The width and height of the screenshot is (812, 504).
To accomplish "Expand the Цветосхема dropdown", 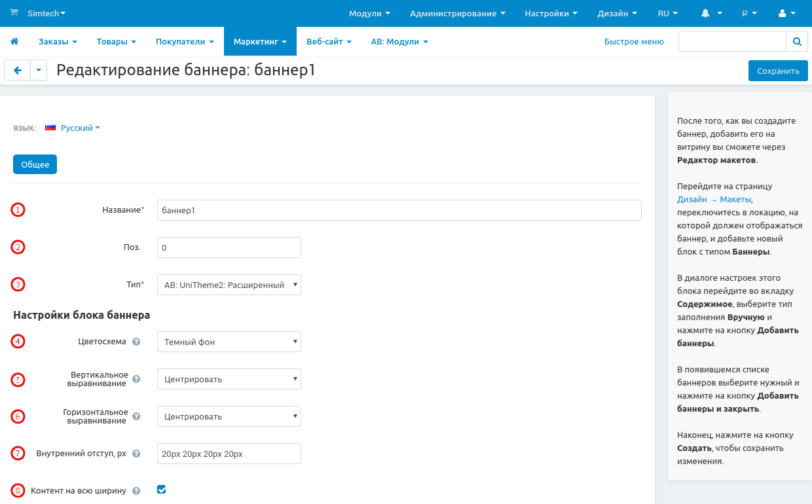I will pyautogui.click(x=229, y=342).
